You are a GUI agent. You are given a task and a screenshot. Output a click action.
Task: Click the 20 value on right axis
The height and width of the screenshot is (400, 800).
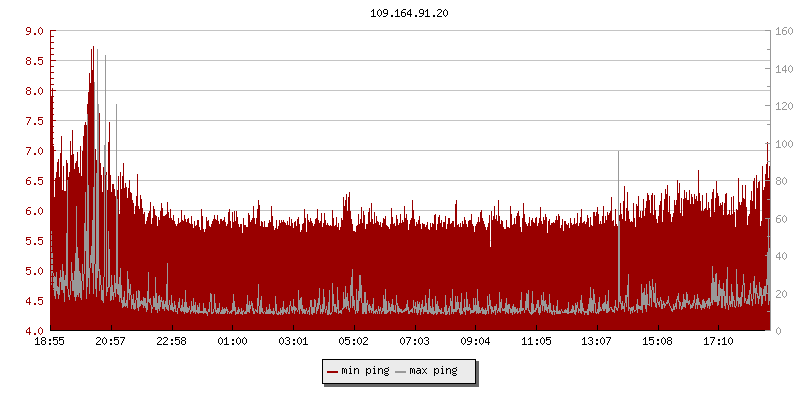780,294
